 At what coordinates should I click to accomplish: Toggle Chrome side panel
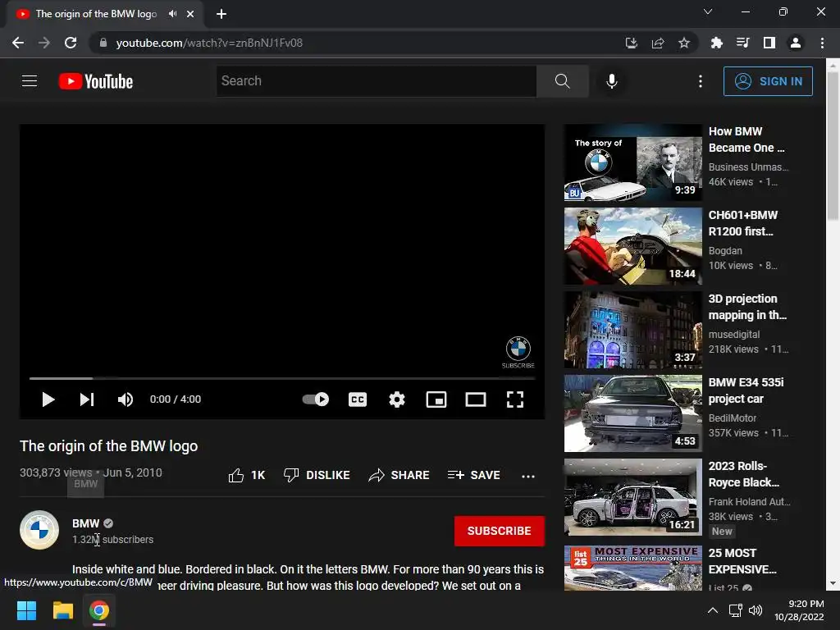tap(769, 43)
